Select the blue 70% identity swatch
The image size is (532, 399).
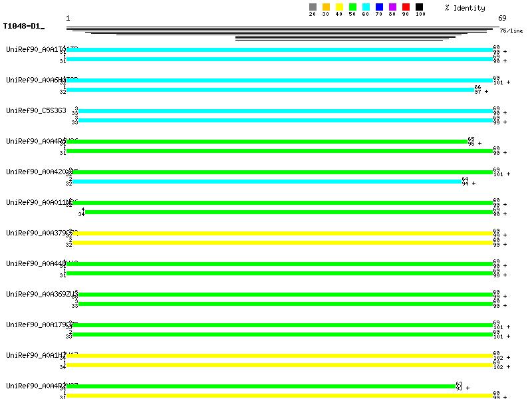pyautogui.click(x=379, y=7)
